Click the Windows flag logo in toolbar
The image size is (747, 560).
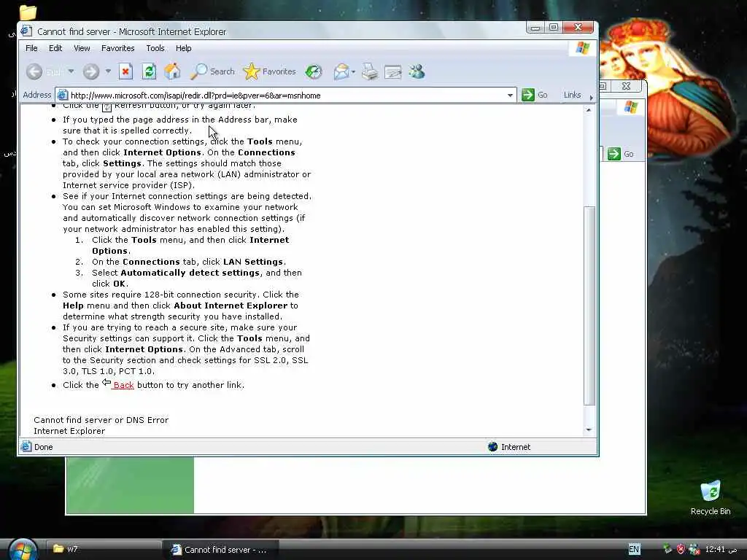[x=583, y=48]
